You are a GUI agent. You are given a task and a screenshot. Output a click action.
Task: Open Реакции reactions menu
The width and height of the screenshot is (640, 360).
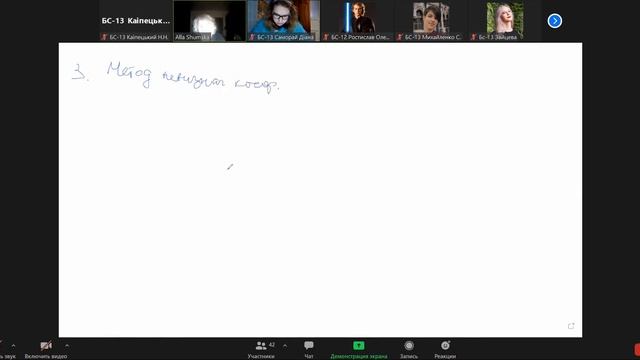pyautogui.click(x=445, y=350)
